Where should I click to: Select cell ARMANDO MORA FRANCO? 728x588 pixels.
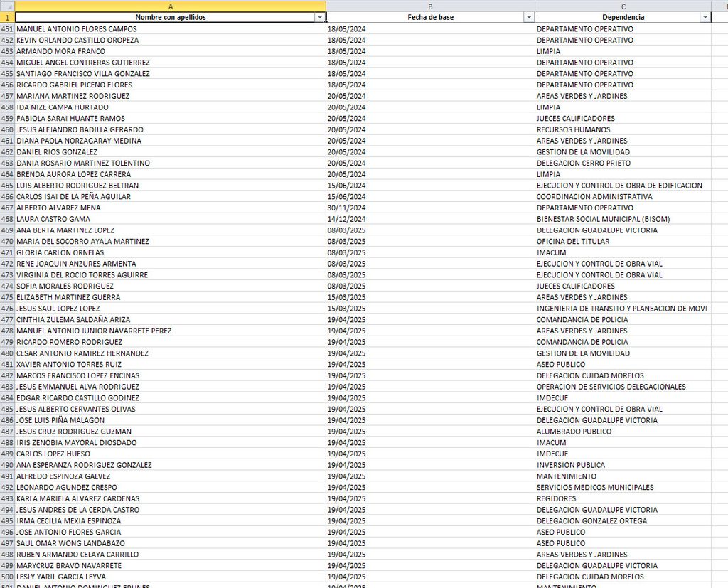click(x=171, y=51)
